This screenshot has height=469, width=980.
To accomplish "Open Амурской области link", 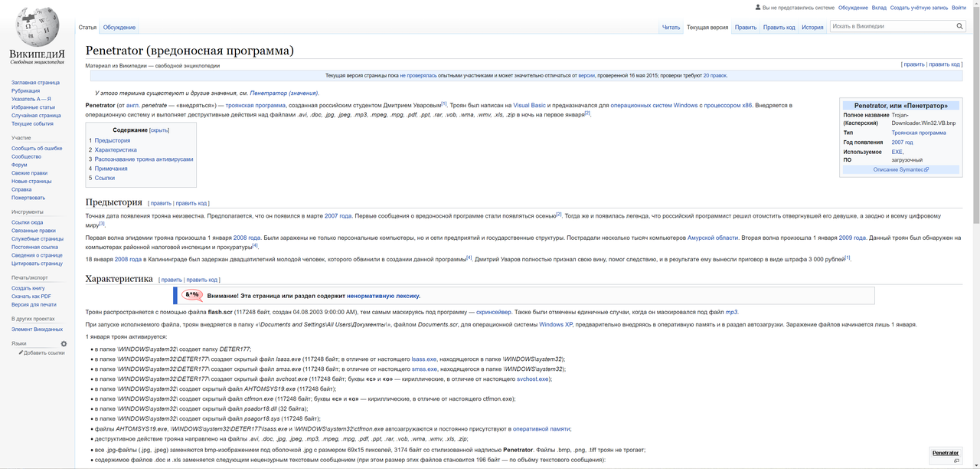I will pos(713,238).
